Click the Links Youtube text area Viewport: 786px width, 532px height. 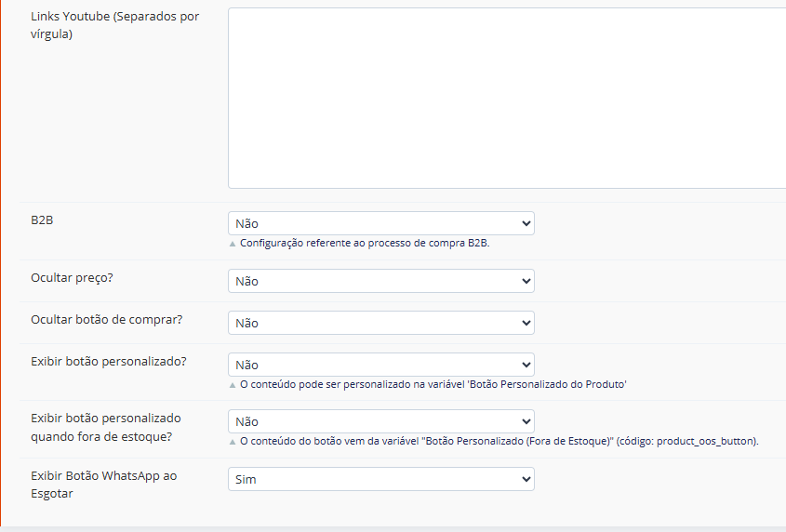tap(507, 98)
